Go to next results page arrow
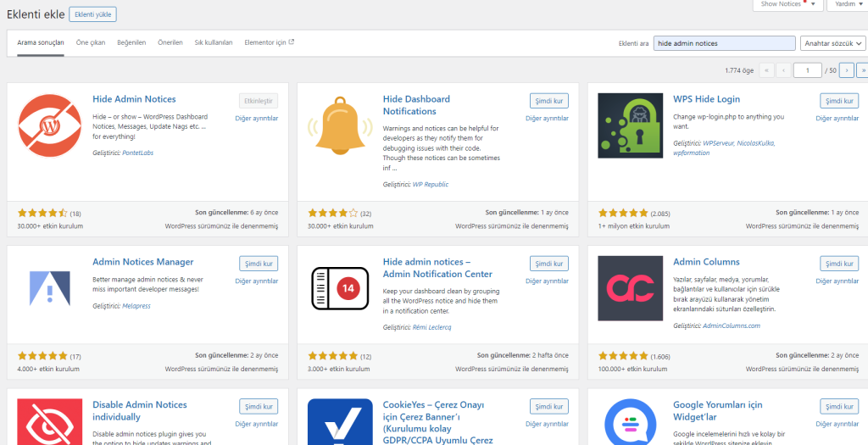The image size is (868, 445). [x=846, y=70]
